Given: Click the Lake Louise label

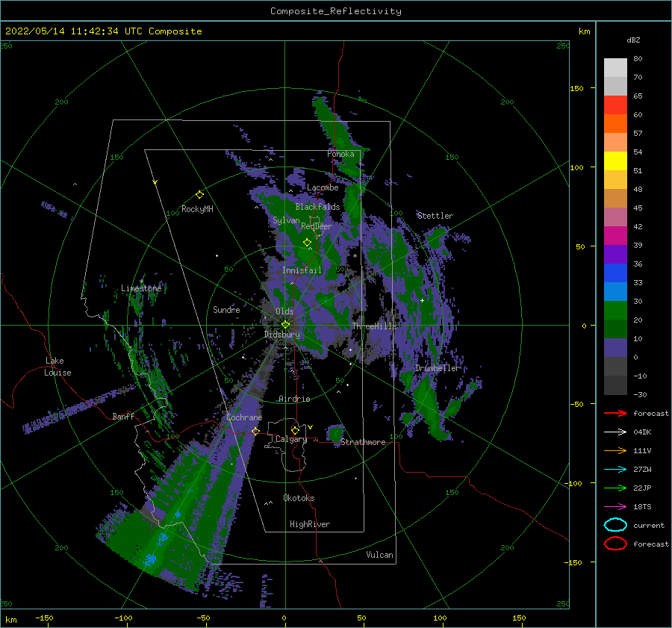Looking at the screenshot, I should click(x=58, y=367).
